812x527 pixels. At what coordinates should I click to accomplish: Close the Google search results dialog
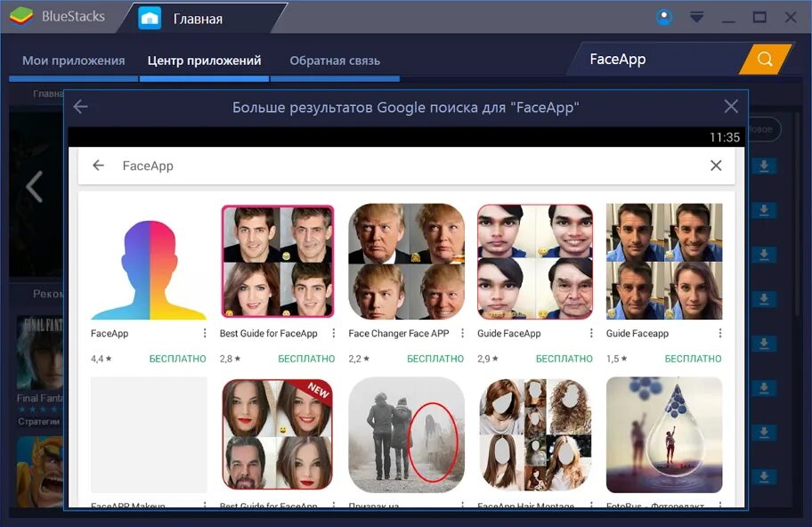(731, 106)
